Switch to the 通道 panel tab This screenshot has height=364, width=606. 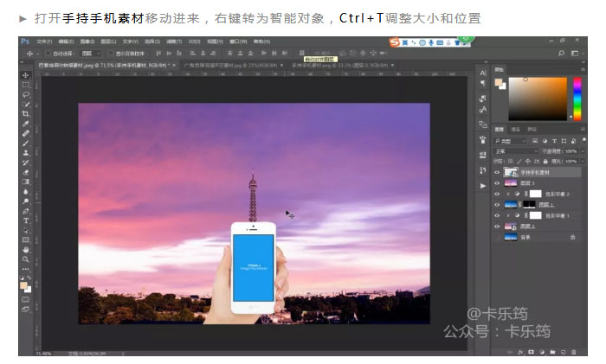[x=516, y=130]
